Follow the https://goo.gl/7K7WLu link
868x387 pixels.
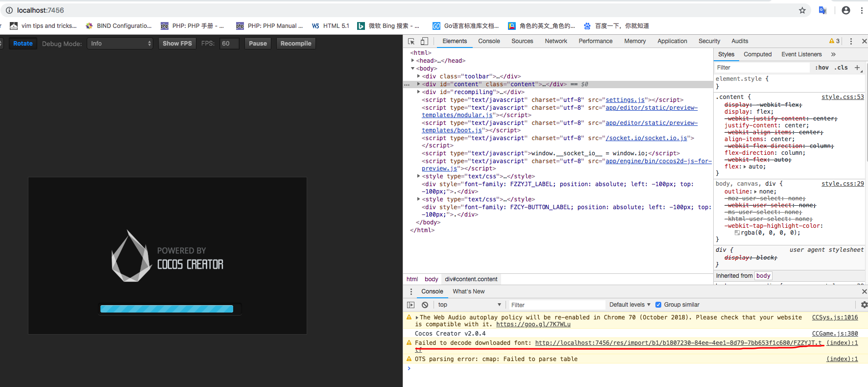(x=533, y=324)
